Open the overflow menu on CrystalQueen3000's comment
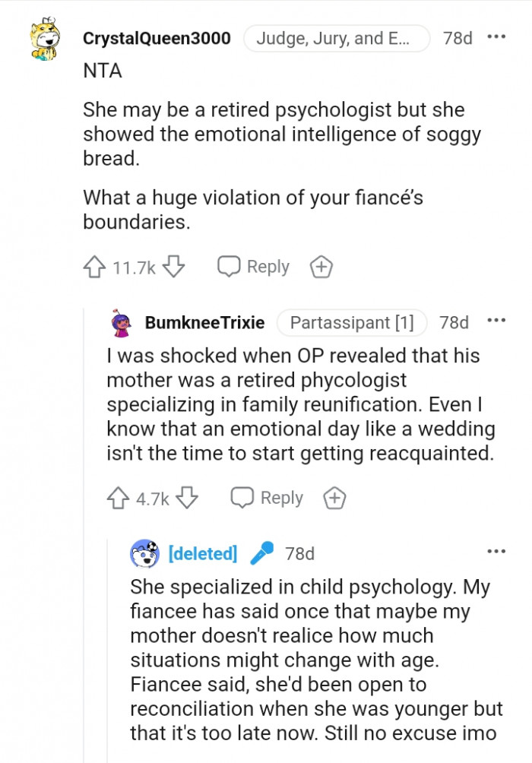This screenshot has height=763, width=532. click(498, 36)
